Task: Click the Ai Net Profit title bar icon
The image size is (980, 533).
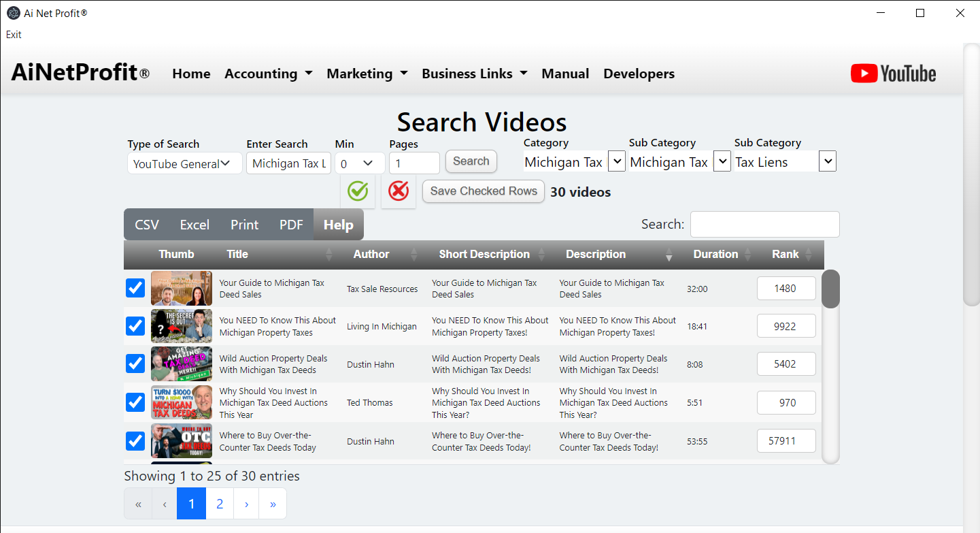Action: 12,13
